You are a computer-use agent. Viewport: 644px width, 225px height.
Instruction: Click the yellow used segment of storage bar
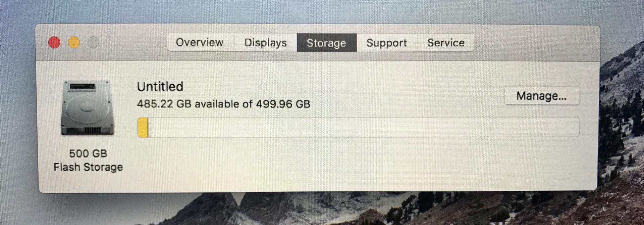(143, 127)
